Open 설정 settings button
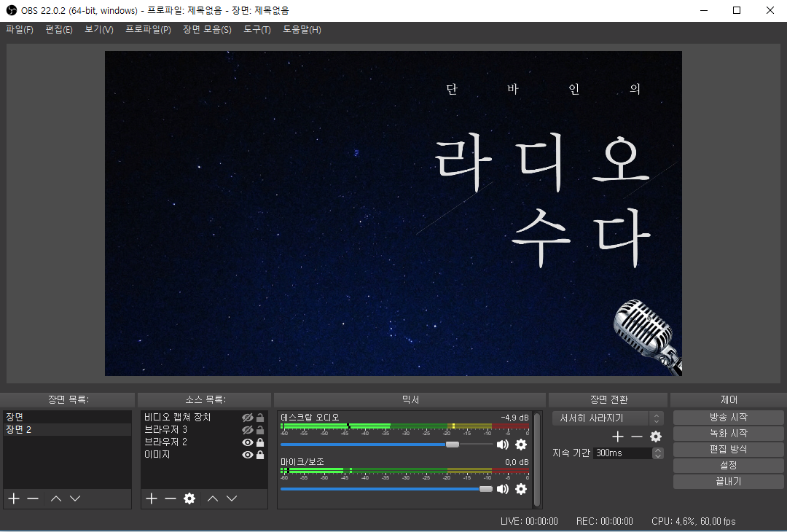This screenshot has height=532, width=787. [728, 466]
